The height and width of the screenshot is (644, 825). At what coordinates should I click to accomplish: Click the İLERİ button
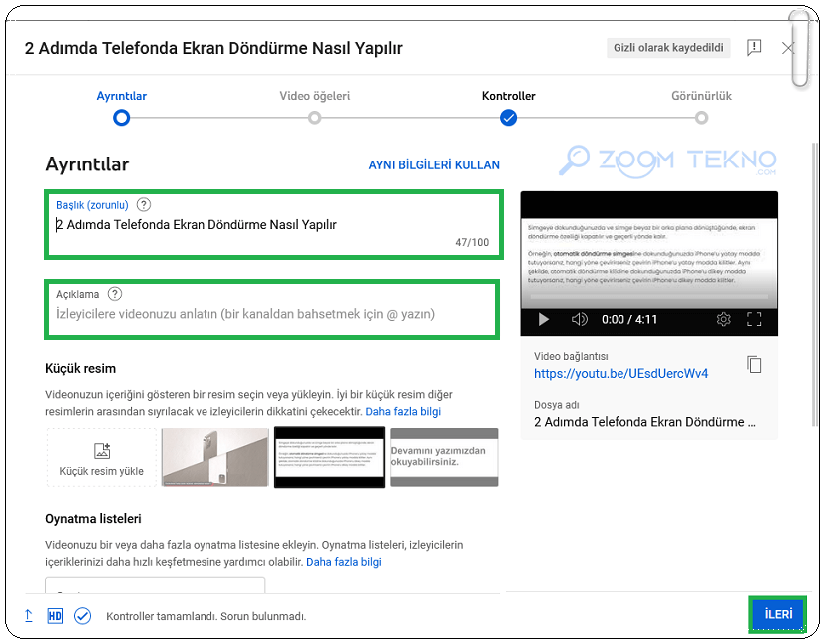778,614
